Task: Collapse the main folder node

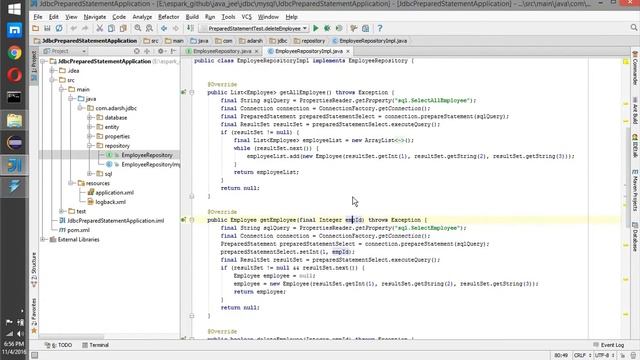Action: pyautogui.click(x=61, y=89)
